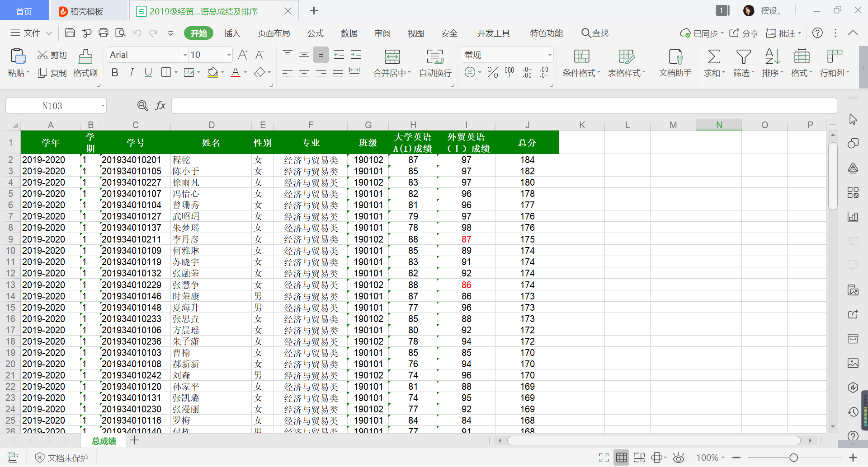Switch to normal grid view in status bar
Viewport: 868px width, 467px height.
(622, 458)
